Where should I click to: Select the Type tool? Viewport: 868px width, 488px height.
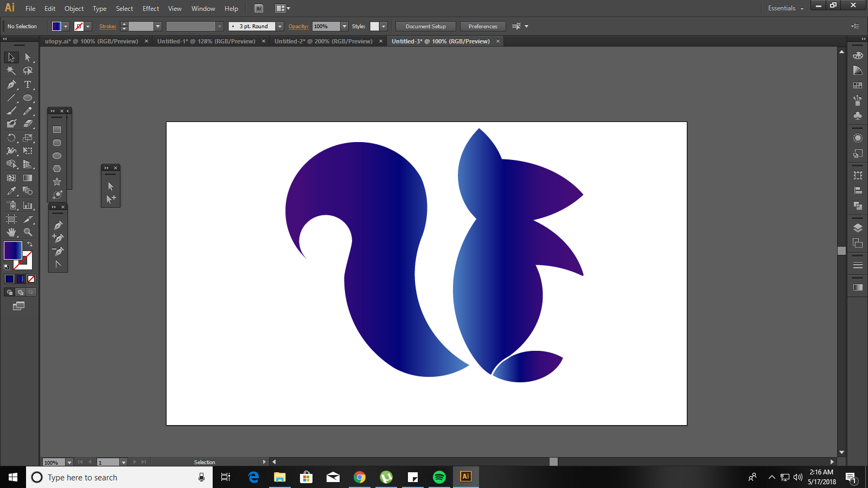tap(28, 85)
